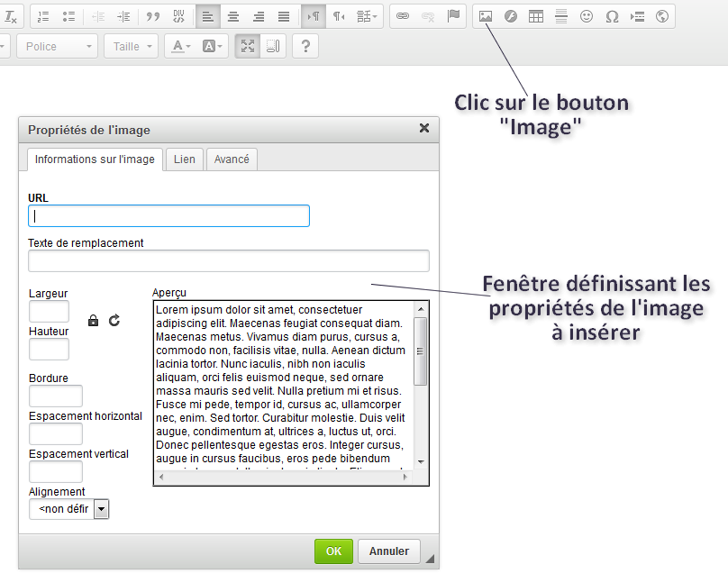
Task: Insert a numbered list
Action: click(x=43, y=16)
